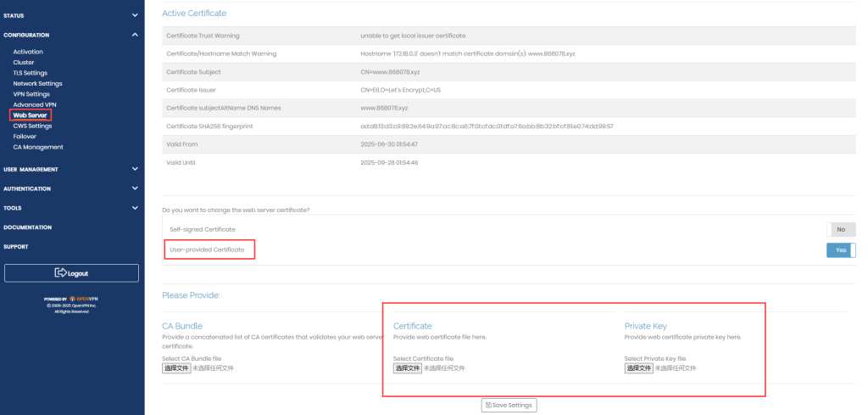Go to Network Settings in sidebar

tap(37, 83)
